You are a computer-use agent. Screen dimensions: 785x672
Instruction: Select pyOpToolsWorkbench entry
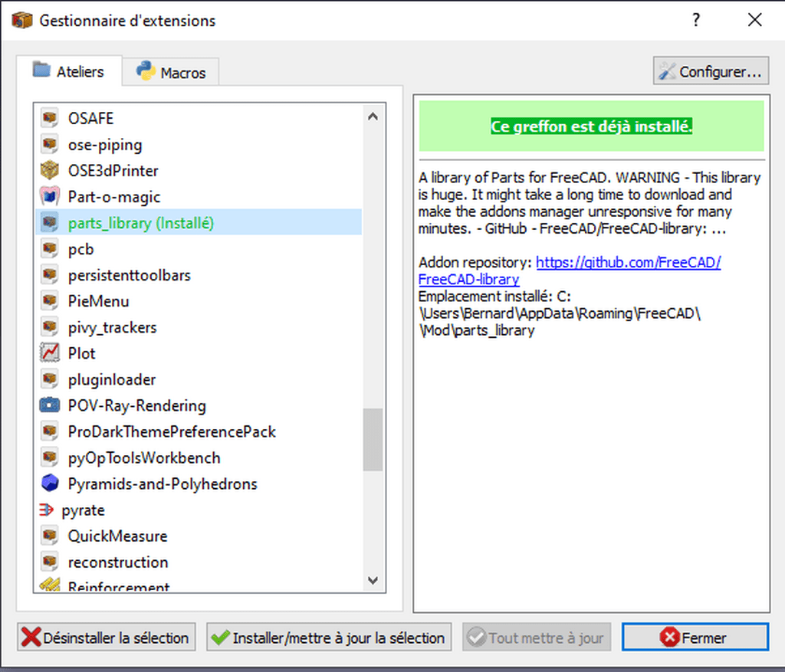199,457
